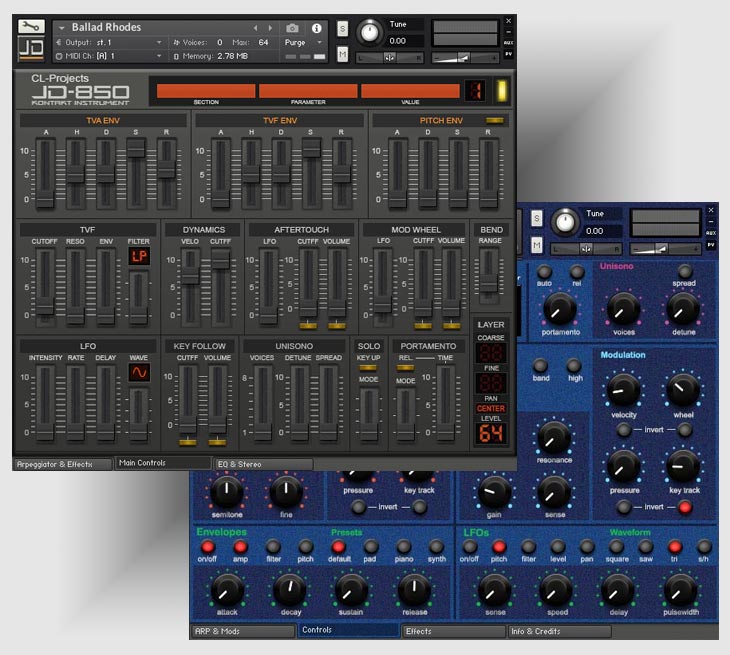Switch to the Arpeggiator & Effectx tab
The image size is (730, 655).
click(x=62, y=464)
